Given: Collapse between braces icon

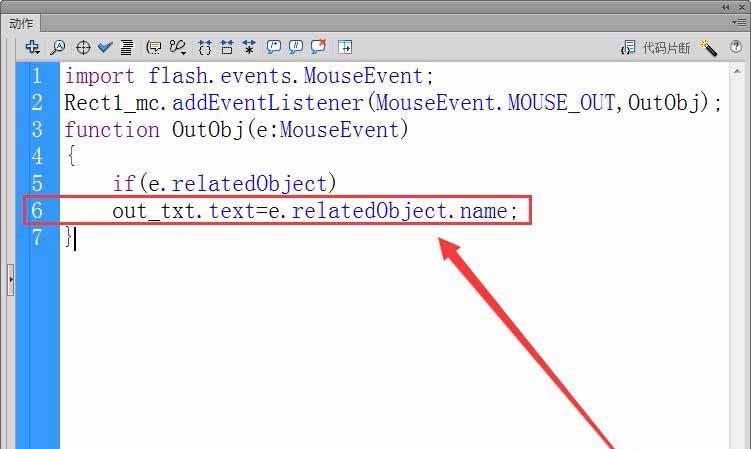Looking at the screenshot, I should [x=205, y=47].
